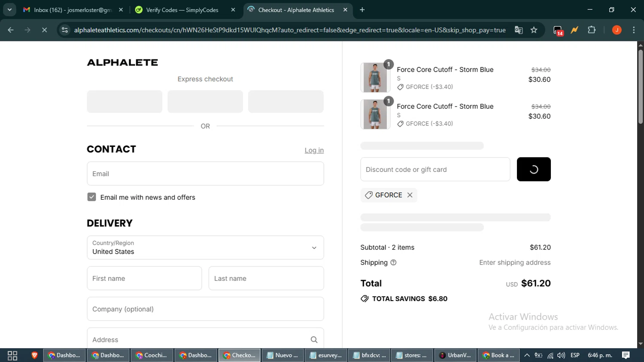Image resolution: width=644 pixels, height=362 pixels.
Task: Open the Extensions puzzle menu
Action: click(x=592, y=30)
